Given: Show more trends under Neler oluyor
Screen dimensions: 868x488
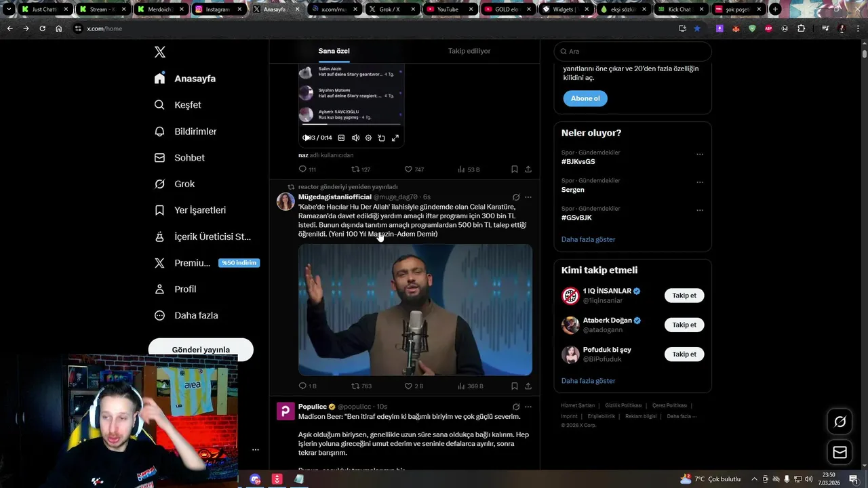Looking at the screenshot, I should [x=588, y=239].
